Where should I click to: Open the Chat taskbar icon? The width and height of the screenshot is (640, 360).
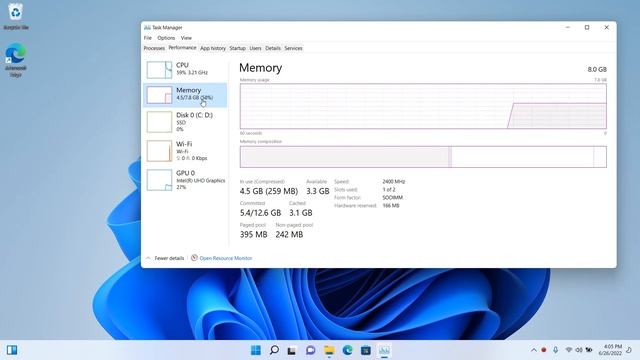pos(311,350)
